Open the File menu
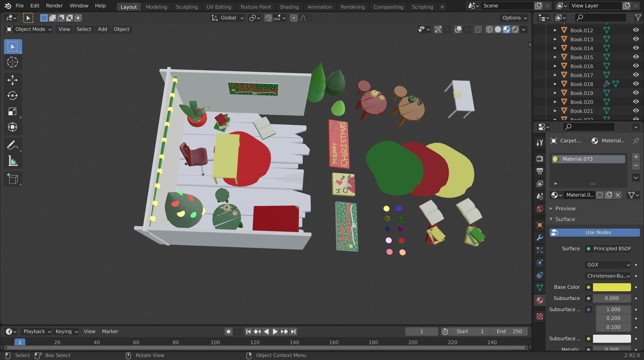Viewport: 644px width, 360px height. (19, 6)
